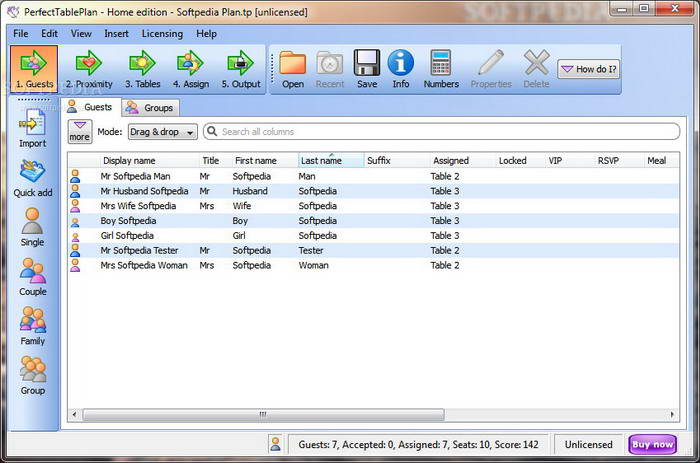Click the Search all columns field
The width and height of the screenshot is (700, 463).
click(442, 131)
